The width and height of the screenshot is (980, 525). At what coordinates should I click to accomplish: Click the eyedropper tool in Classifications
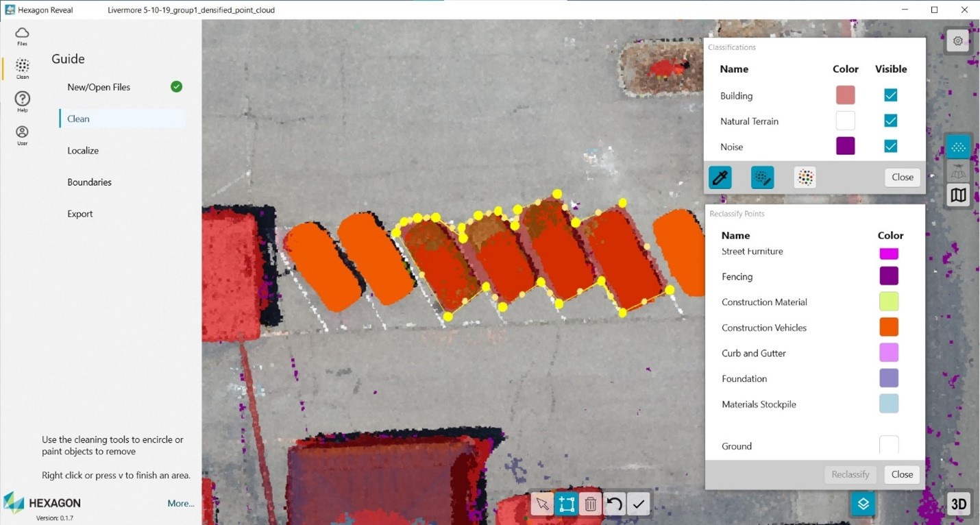pos(720,178)
